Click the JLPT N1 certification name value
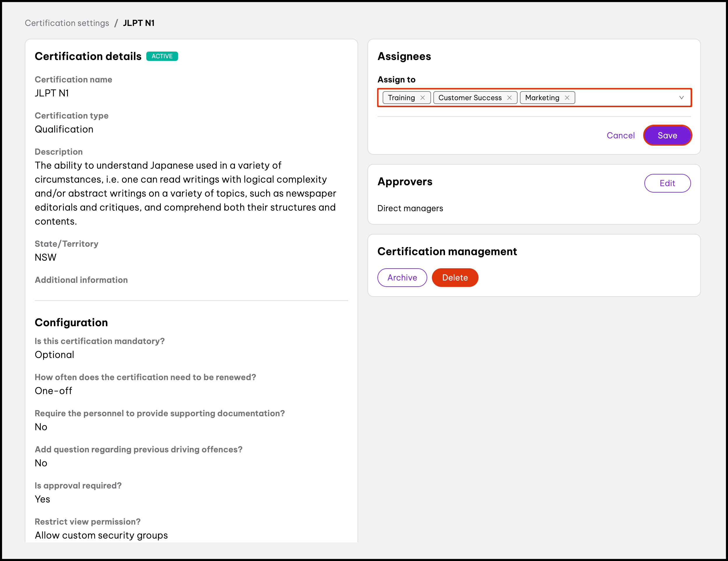728x561 pixels. tap(52, 93)
